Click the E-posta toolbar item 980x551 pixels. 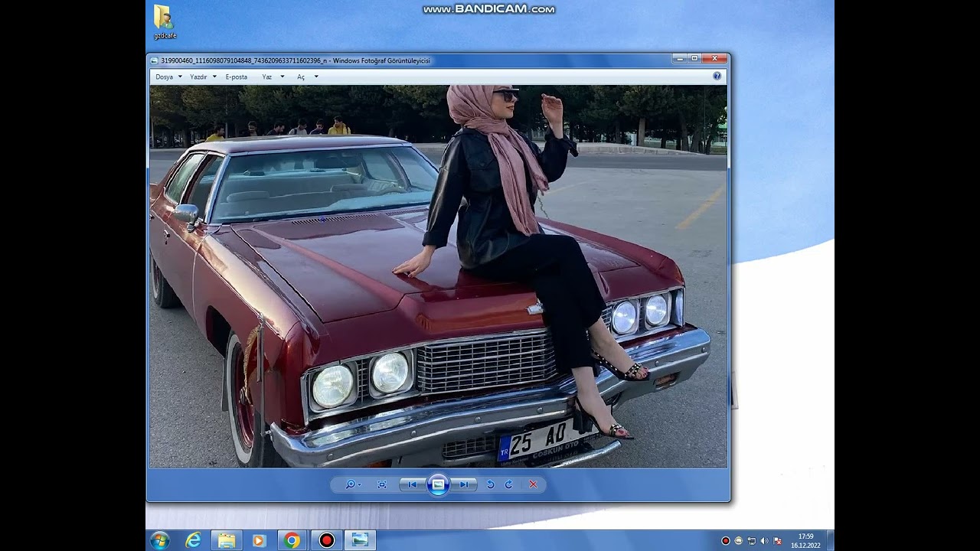click(x=237, y=77)
